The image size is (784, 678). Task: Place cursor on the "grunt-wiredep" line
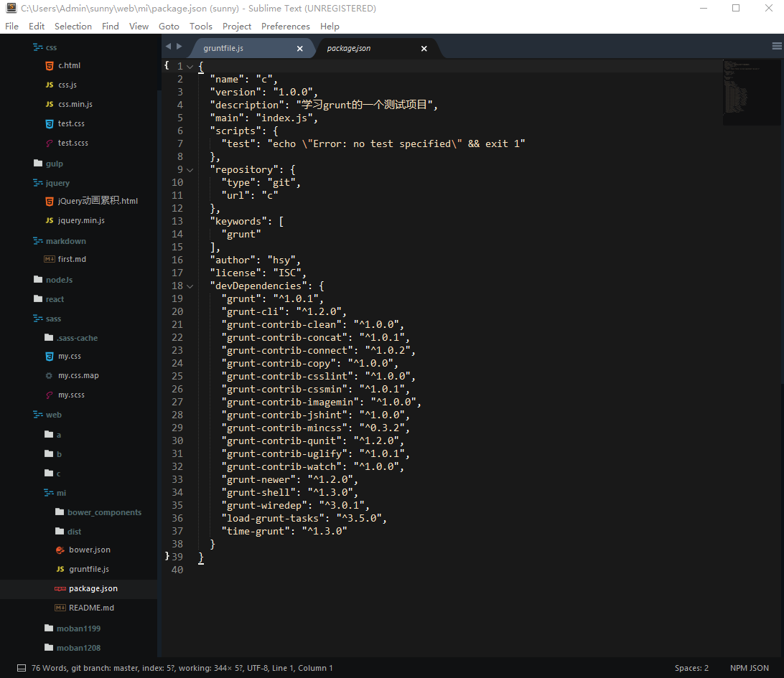[295, 505]
